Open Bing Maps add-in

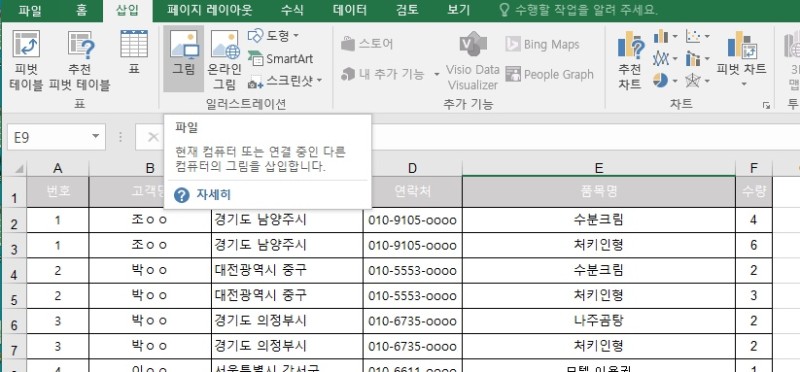tap(542, 44)
